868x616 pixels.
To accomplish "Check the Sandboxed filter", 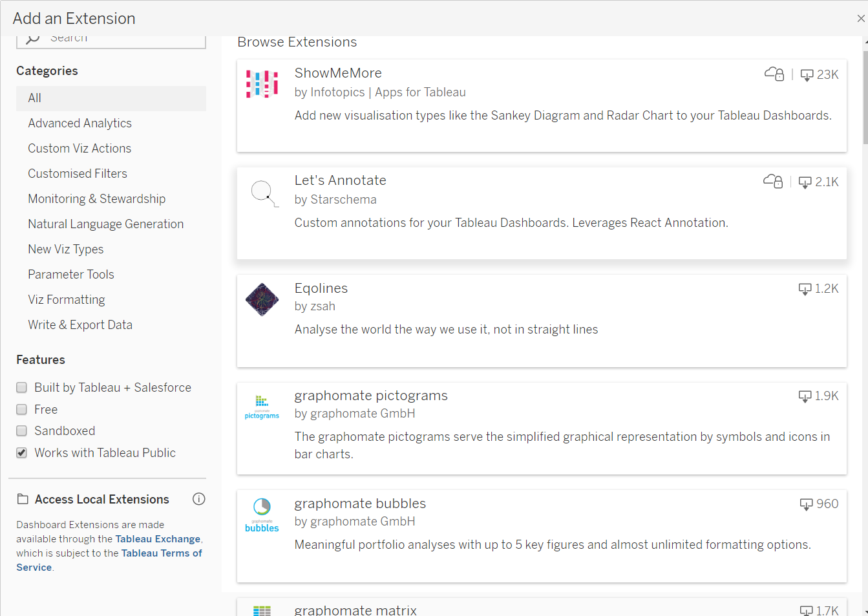I will coord(21,430).
